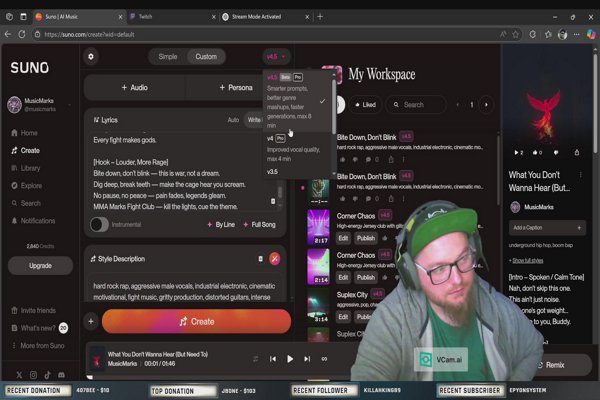Image resolution: width=600 pixels, height=400 pixels.
Task: Open Search in the sidebar
Action: click(x=25, y=203)
